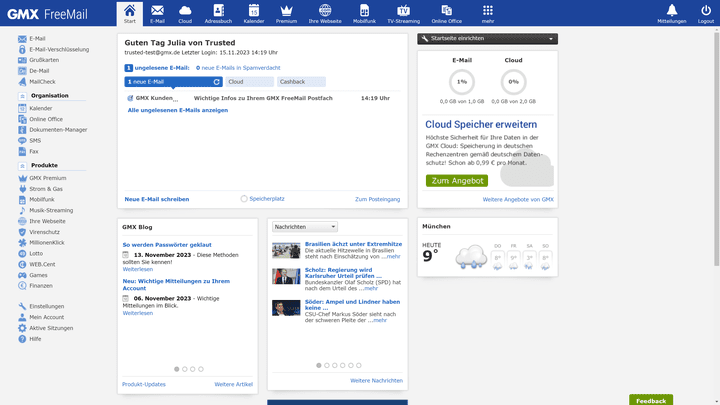Viewport: 720px width, 405px height.
Task: Open Strom & Gas in the sidebar
Action: tap(40, 189)
